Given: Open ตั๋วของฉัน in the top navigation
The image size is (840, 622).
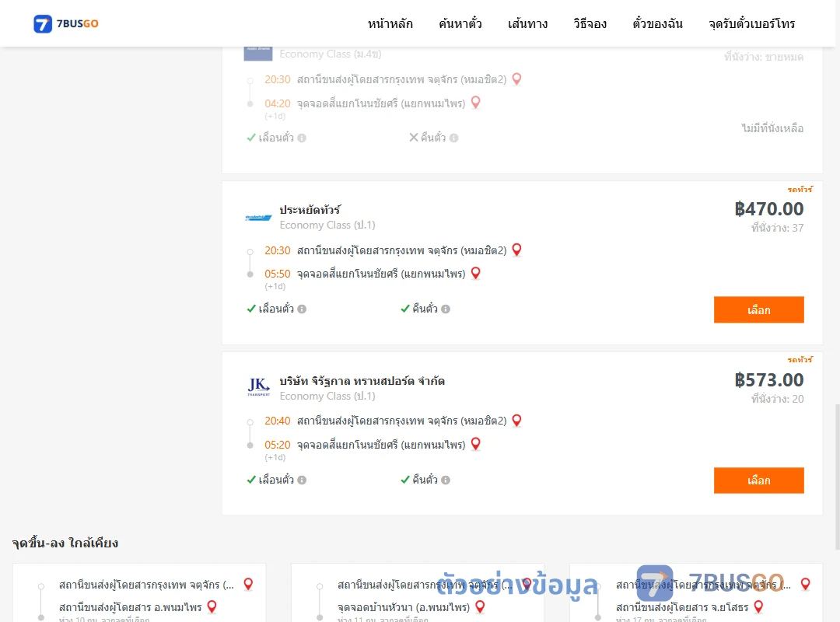Looking at the screenshot, I should [x=657, y=23].
